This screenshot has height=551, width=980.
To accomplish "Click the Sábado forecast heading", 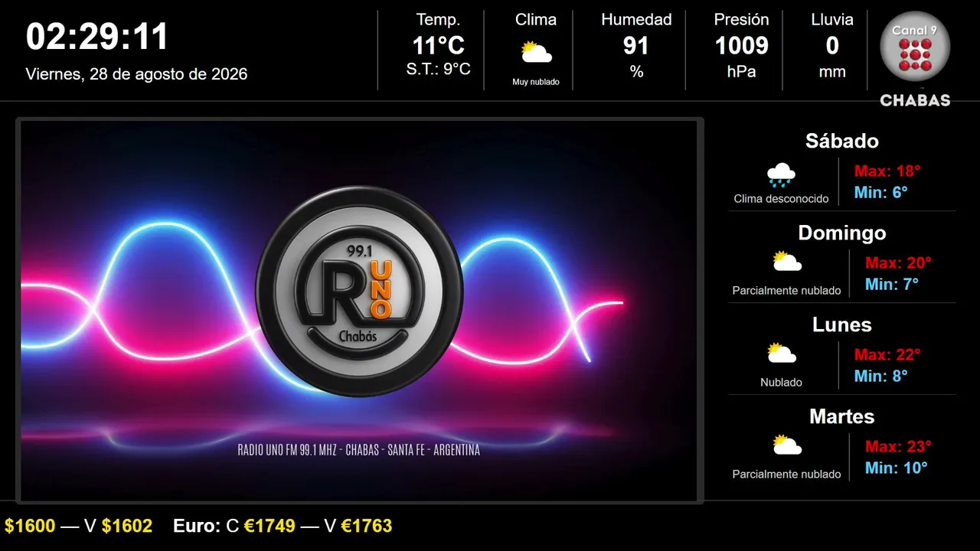I will click(842, 141).
